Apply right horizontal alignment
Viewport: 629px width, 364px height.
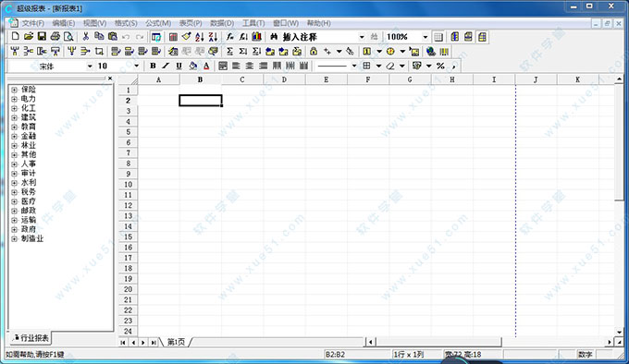pyautogui.click(x=263, y=66)
